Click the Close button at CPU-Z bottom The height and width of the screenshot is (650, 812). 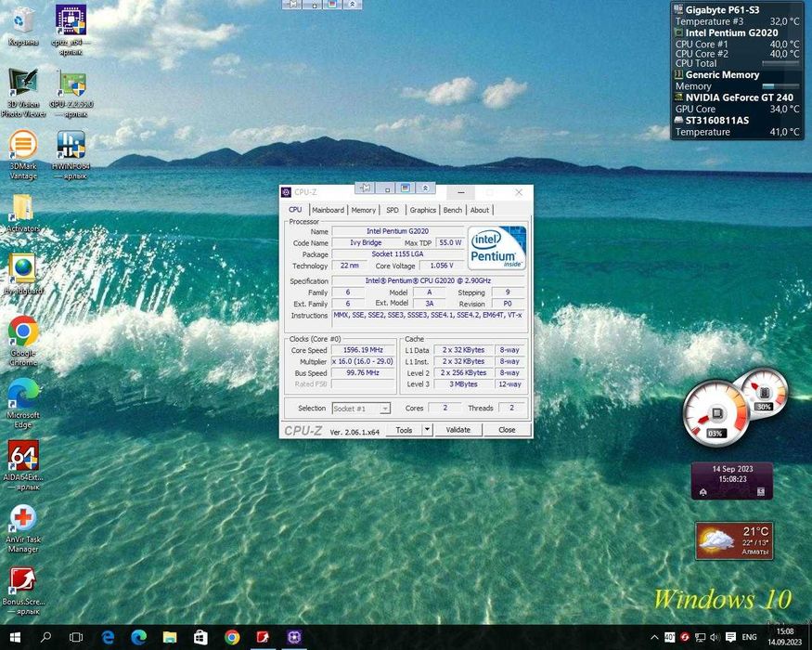click(x=507, y=430)
